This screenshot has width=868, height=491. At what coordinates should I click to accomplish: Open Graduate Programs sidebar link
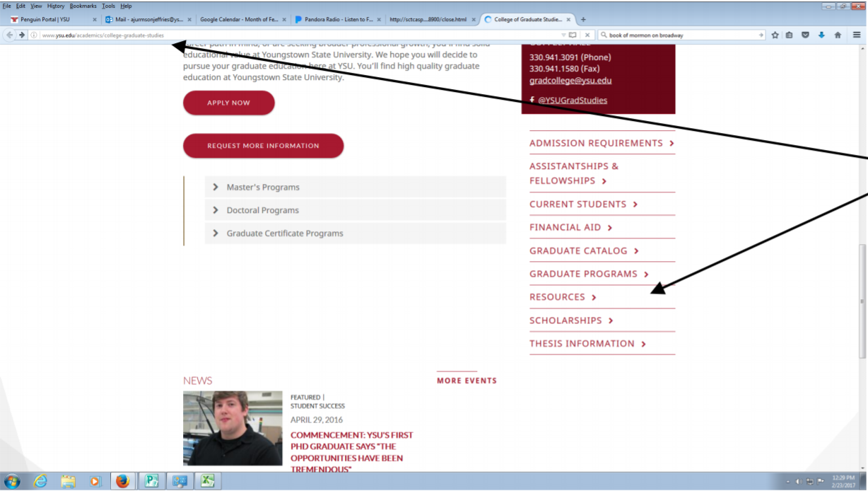click(x=590, y=274)
